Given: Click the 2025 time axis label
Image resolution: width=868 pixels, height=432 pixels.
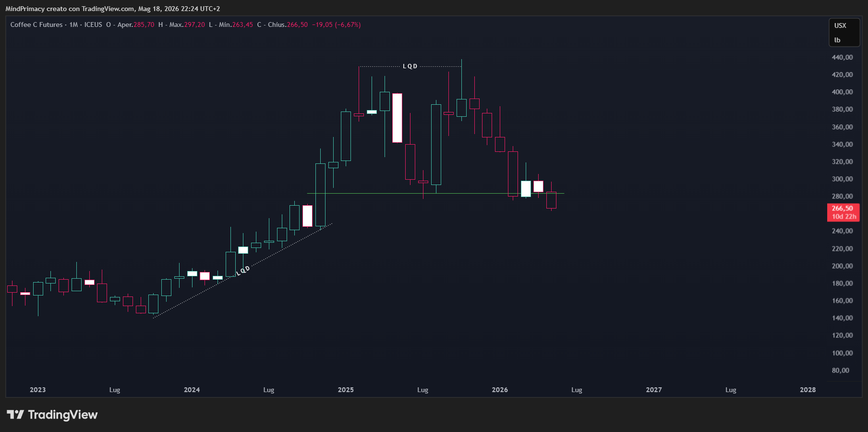Looking at the screenshot, I should tap(346, 390).
